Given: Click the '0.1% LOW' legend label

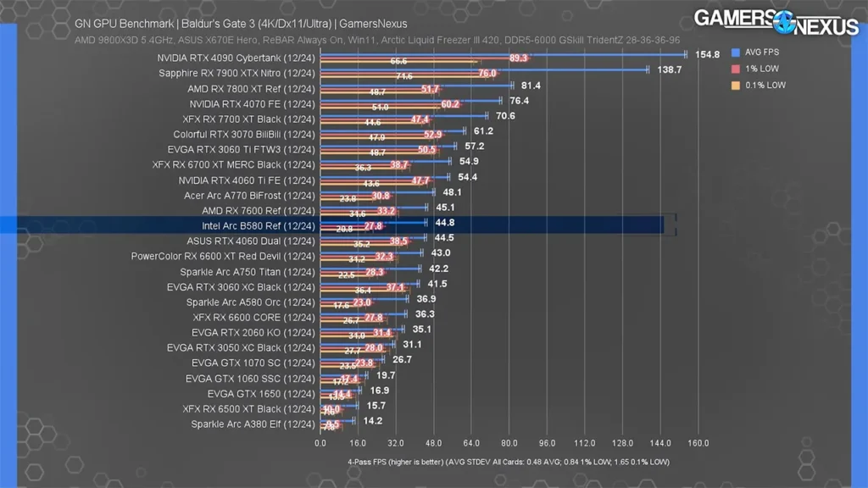Looking at the screenshot, I should click(x=765, y=86).
